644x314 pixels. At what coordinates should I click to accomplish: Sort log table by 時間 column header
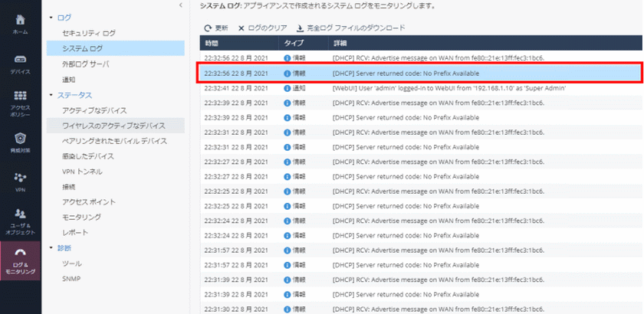click(x=212, y=43)
